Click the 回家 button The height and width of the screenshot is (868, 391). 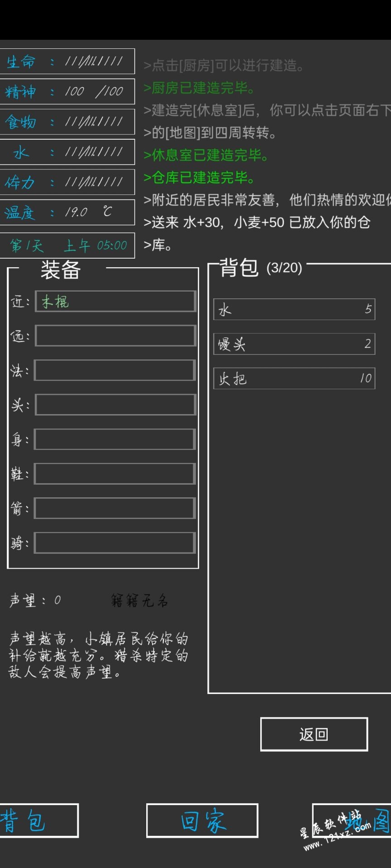tap(202, 821)
